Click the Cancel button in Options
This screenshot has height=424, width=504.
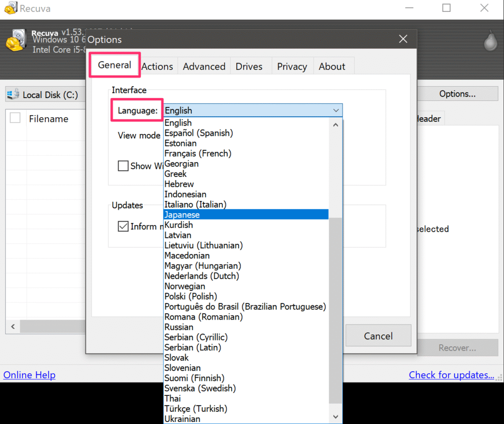pyautogui.click(x=378, y=336)
